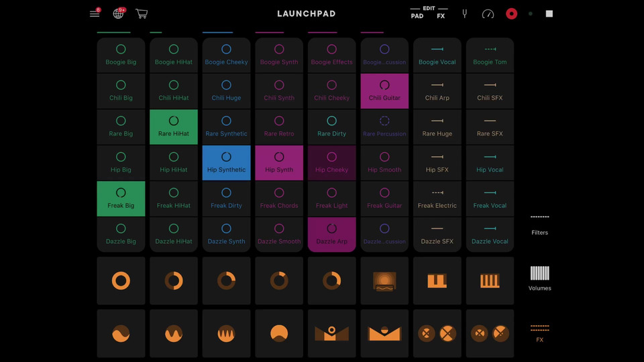This screenshot has width=644, height=362.
Task: Switch to Edit FX mode
Action: click(x=441, y=16)
